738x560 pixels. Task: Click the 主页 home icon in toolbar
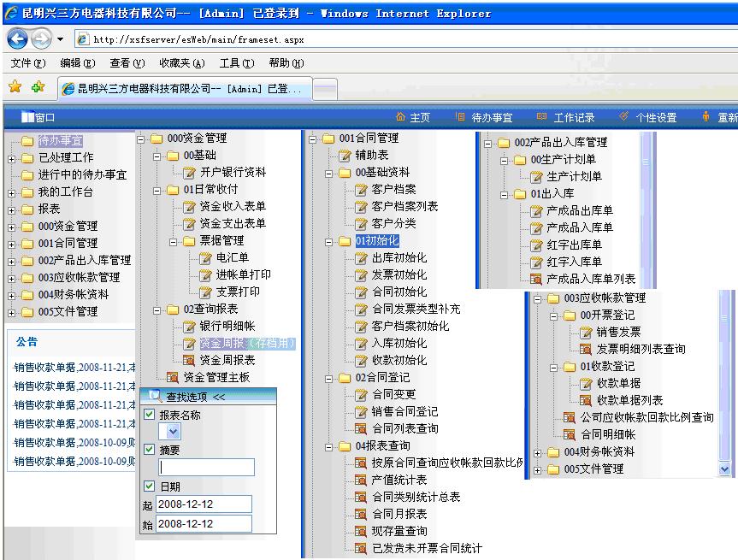tap(400, 117)
